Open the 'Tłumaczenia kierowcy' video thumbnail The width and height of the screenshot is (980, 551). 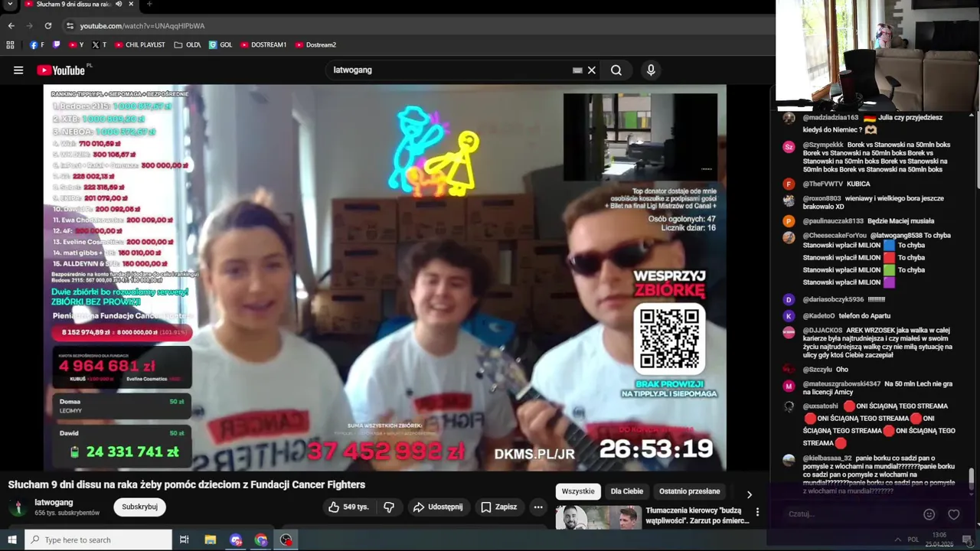click(x=599, y=518)
